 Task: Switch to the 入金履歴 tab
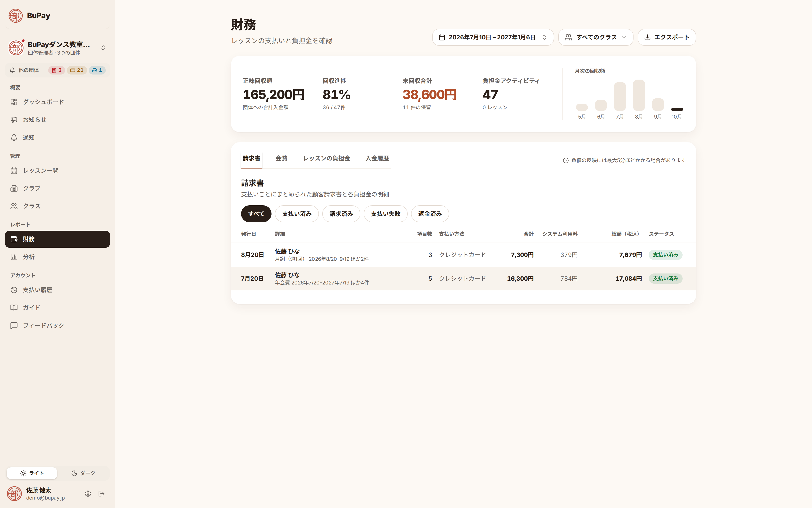click(x=377, y=158)
